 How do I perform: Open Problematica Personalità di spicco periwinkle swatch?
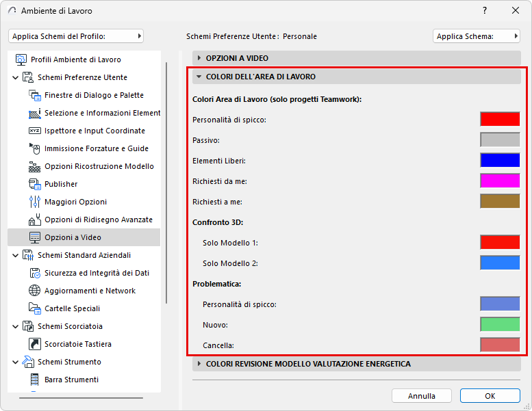[x=500, y=304]
